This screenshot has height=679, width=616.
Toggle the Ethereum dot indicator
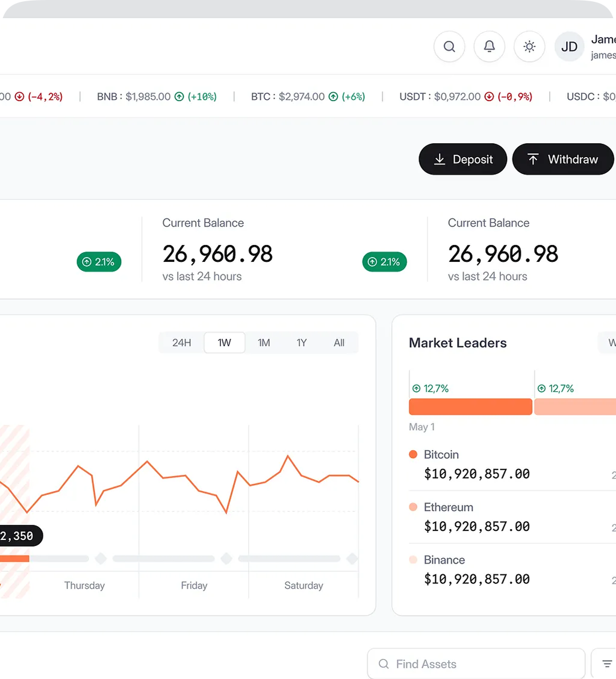coord(413,507)
